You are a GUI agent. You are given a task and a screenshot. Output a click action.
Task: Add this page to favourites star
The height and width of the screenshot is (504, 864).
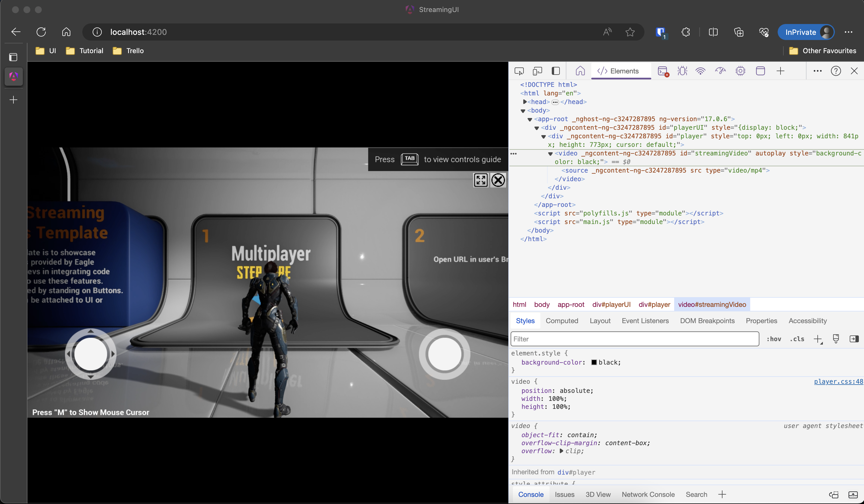(630, 32)
